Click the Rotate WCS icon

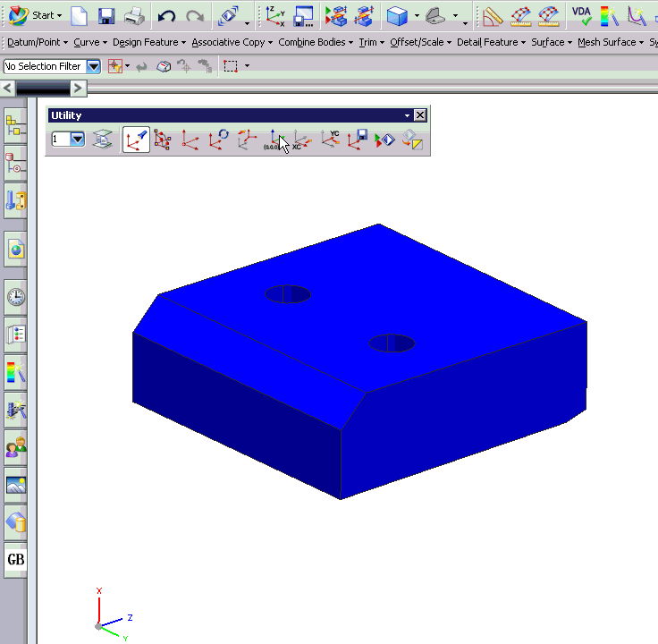pos(218,140)
